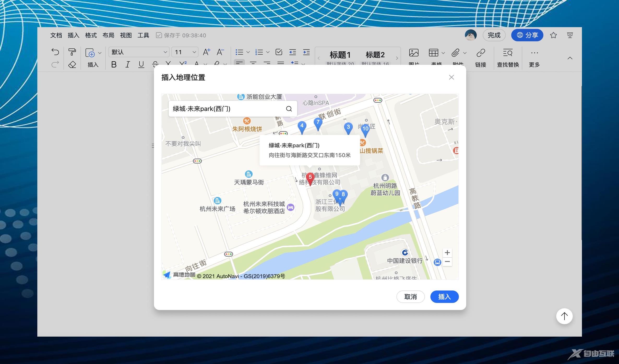Click the 朱阿根烧饼 map label
The width and height of the screenshot is (619, 364).
point(247,129)
